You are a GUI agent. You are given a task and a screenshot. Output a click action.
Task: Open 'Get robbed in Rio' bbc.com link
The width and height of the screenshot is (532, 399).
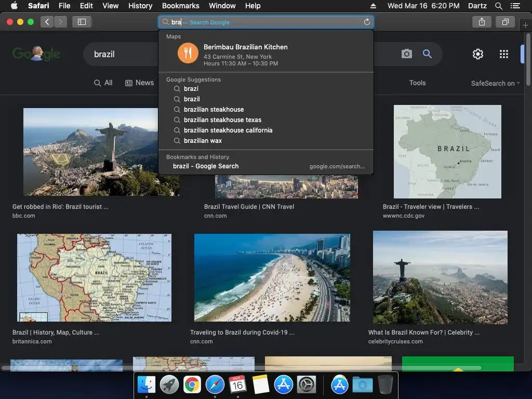tap(60, 207)
